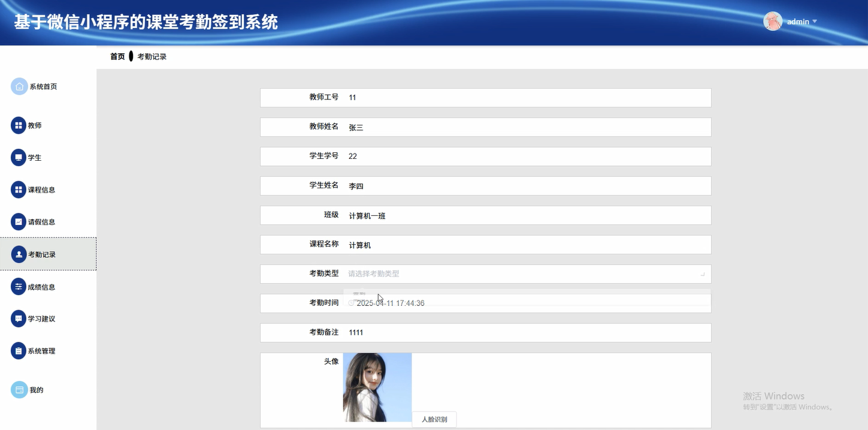
Task: Click the person icon beside 考勤记录
Action: pyautogui.click(x=19, y=254)
